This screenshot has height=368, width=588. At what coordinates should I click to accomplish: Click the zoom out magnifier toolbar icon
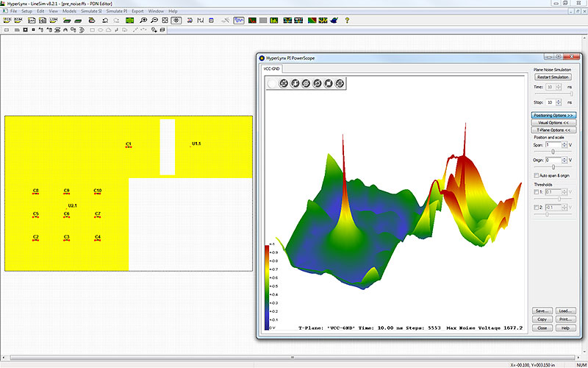pyautogui.click(x=153, y=21)
